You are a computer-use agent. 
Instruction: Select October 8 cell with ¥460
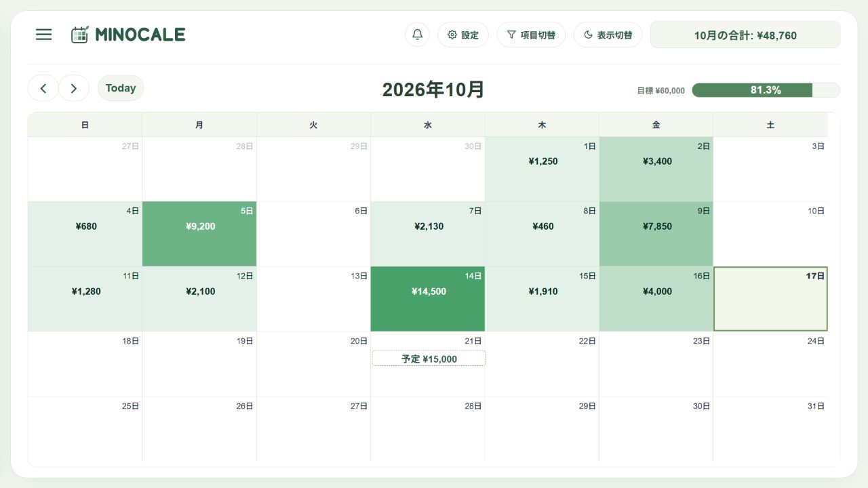pyautogui.click(x=542, y=234)
